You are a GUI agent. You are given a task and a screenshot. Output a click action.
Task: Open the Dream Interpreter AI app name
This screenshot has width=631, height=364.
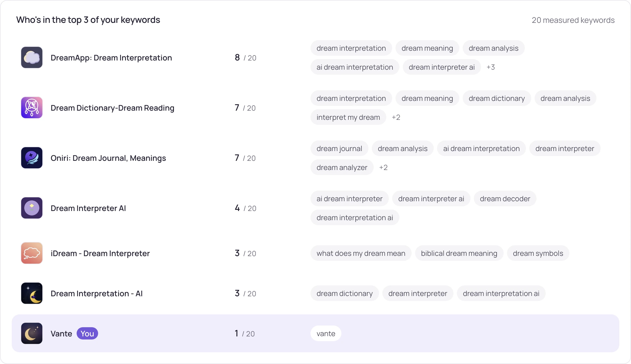88,208
